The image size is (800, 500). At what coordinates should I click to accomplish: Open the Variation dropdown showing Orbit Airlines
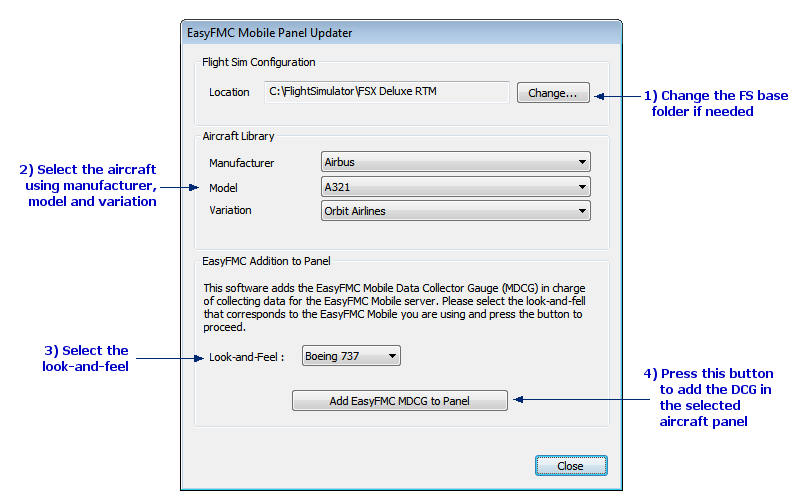(x=456, y=211)
